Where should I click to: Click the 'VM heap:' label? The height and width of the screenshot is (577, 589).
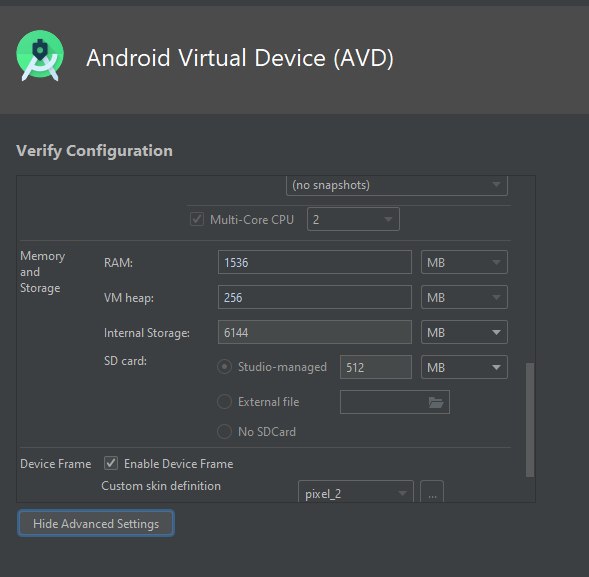click(129, 298)
